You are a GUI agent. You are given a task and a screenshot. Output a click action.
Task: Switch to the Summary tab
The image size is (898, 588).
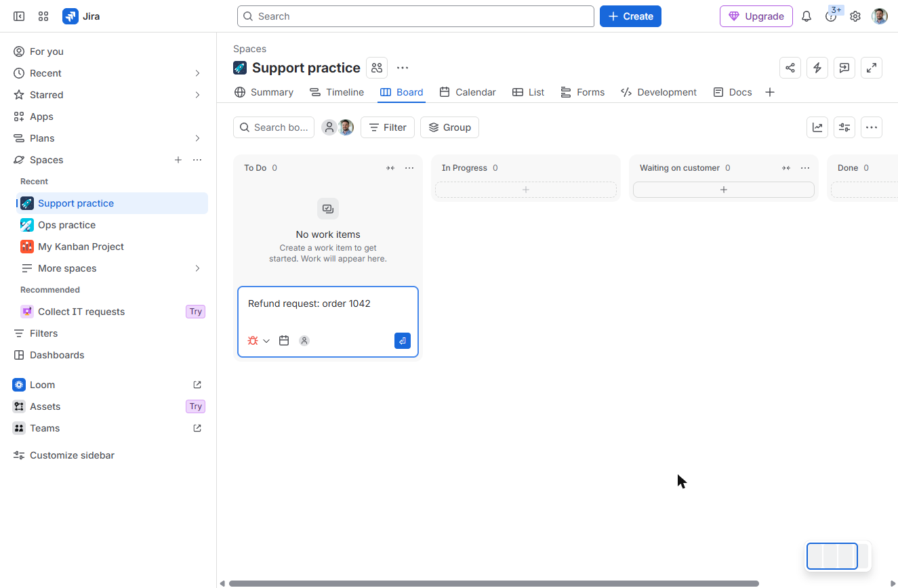(x=264, y=92)
